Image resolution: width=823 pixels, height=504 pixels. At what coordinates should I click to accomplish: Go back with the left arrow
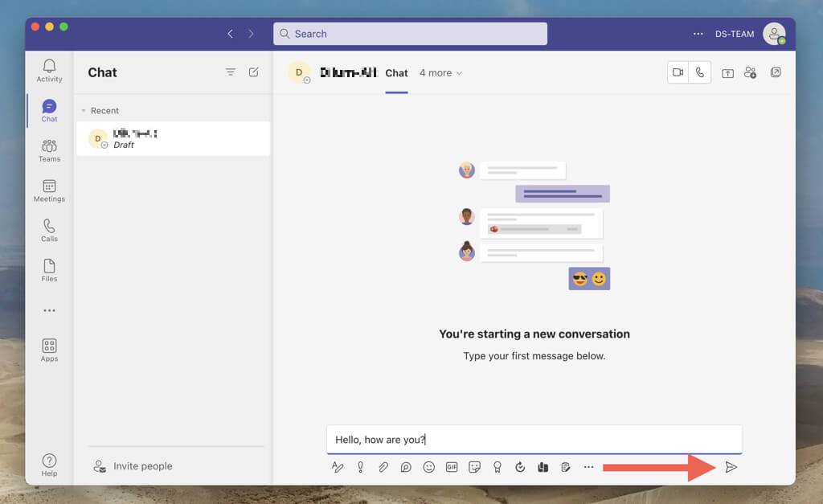230,34
